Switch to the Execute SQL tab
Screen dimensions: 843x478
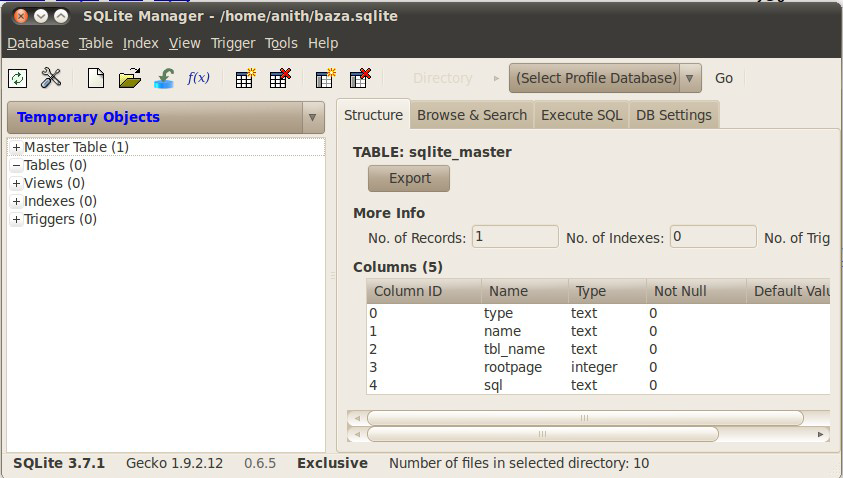(581, 115)
